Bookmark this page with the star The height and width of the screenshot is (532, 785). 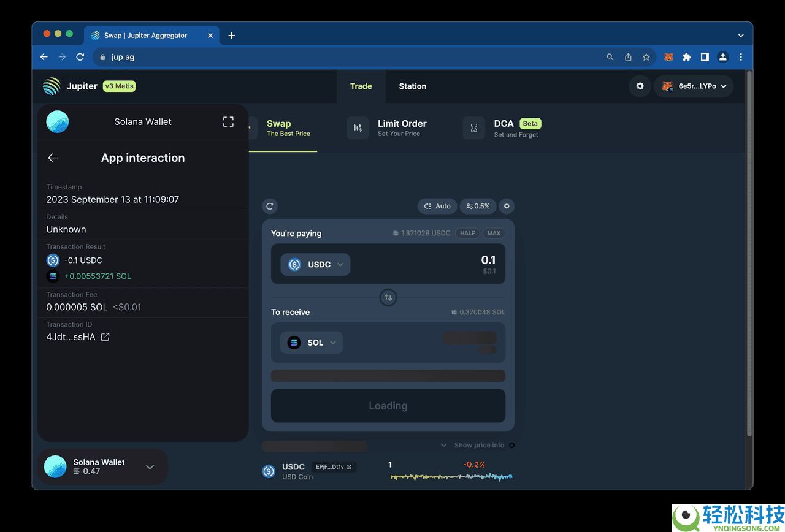(646, 57)
